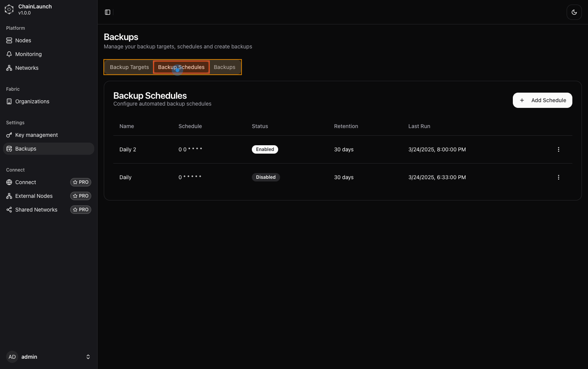The height and width of the screenshot is (369, 588).
Task: Open Organizations under Fabric
Action: pos(32,101)
